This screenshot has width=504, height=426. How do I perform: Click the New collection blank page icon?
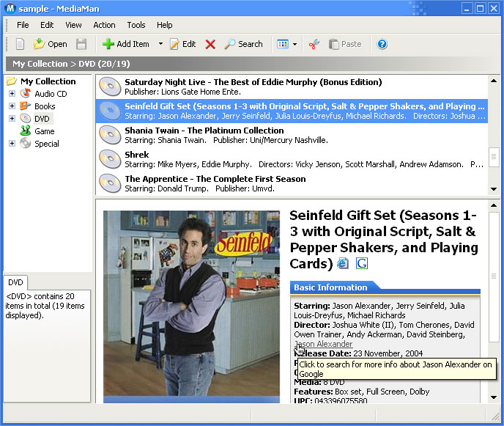(20, 44)
